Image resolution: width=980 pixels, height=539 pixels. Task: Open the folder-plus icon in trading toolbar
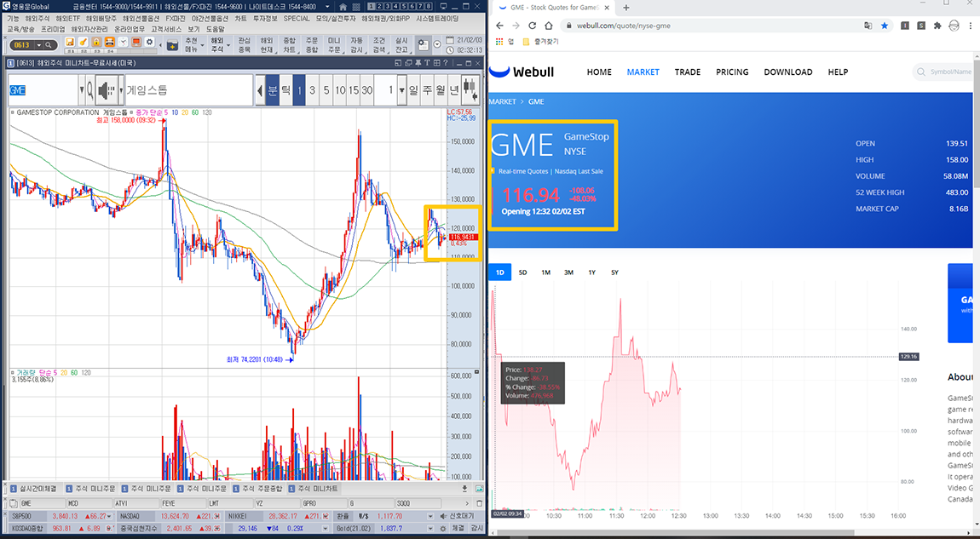pyautogui.click(x=173, y=45)
